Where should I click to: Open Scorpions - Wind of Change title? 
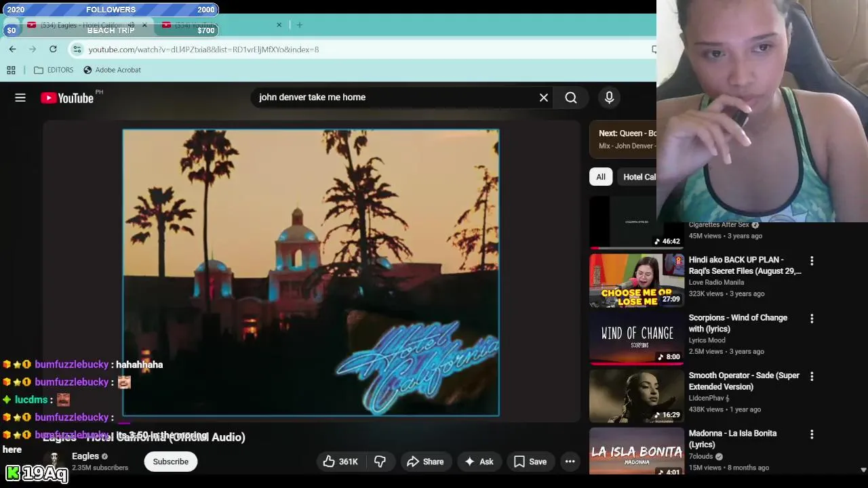(x=738, y=323)
